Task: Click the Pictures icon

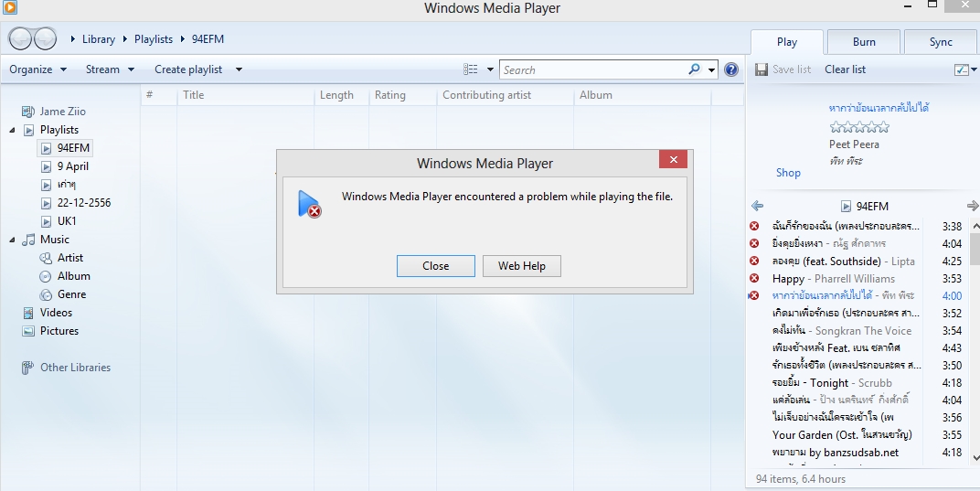Action: pos(28,331)
